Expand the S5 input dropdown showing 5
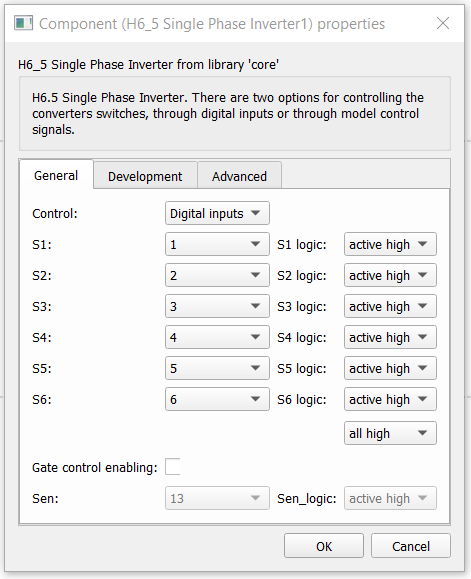Viewport: 471px width, 579px height. click(x=217, y=368)
